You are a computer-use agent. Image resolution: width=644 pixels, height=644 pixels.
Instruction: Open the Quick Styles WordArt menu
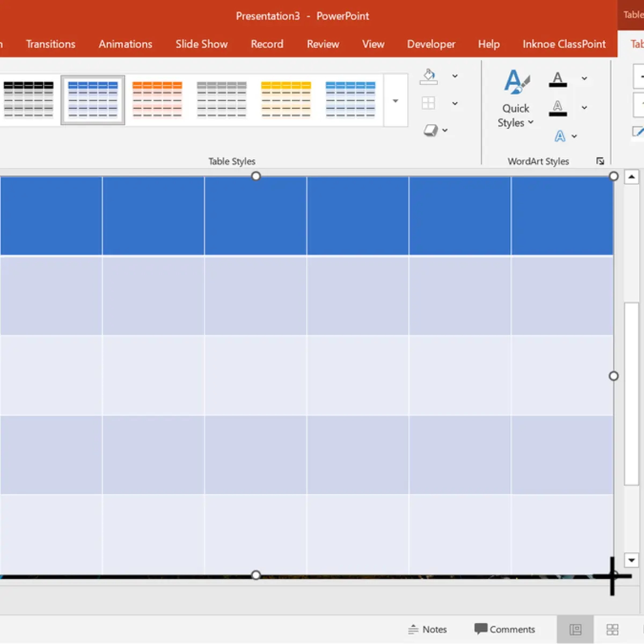coord(516,99)
